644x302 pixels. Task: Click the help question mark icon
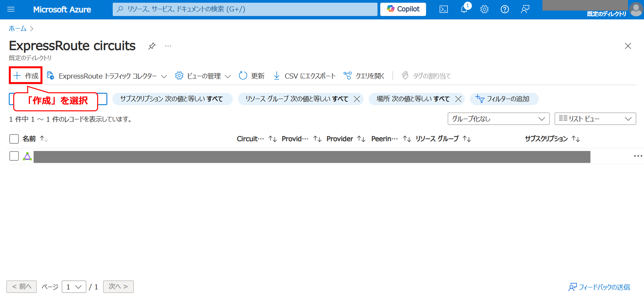click(x=504, y=9)
